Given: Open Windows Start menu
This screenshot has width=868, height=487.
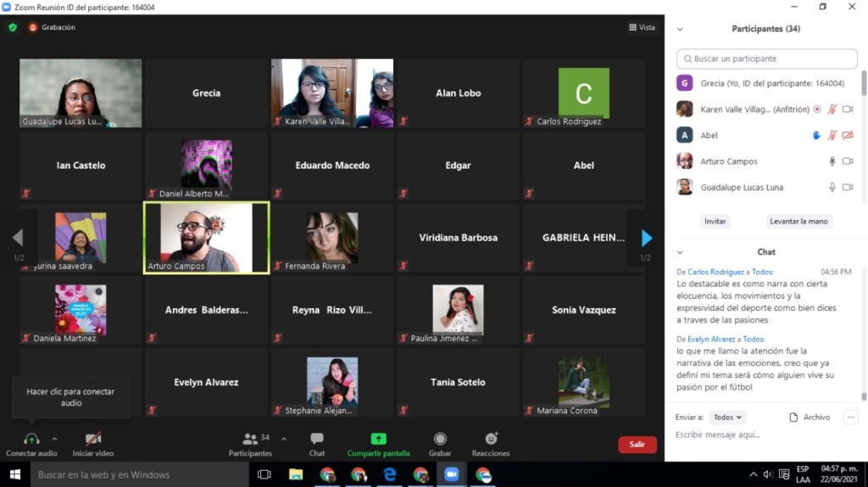Looking at the screenshot, I should [15, 475].
